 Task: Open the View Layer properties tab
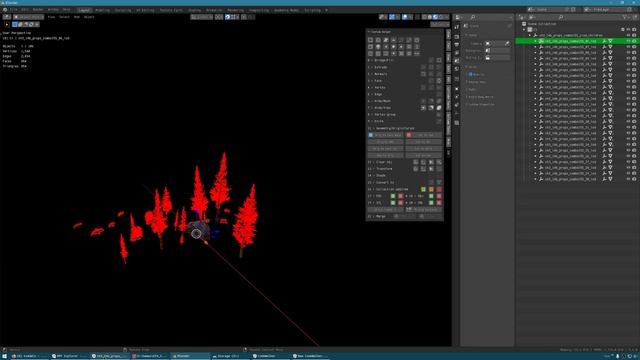point(457,53)
